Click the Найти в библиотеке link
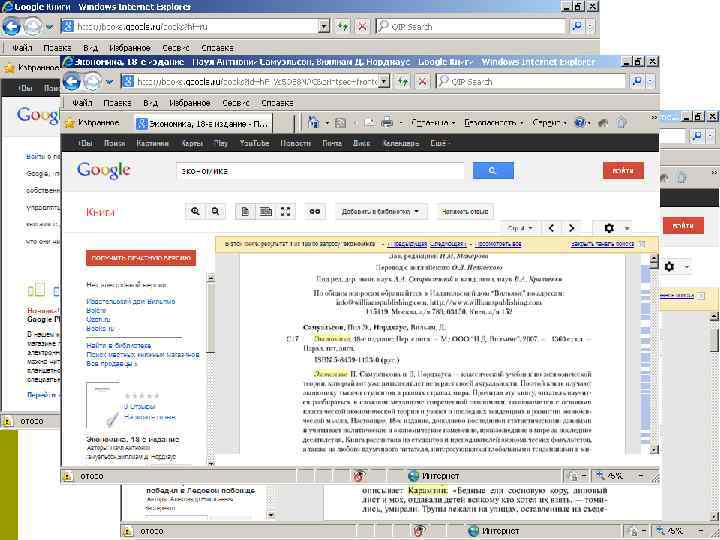This screenshot has height=540, width=720. 118,345
